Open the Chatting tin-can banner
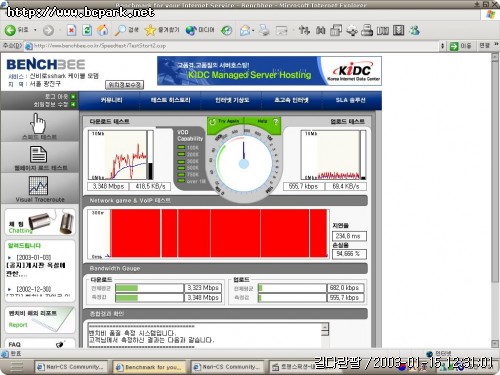 (40, 222)
